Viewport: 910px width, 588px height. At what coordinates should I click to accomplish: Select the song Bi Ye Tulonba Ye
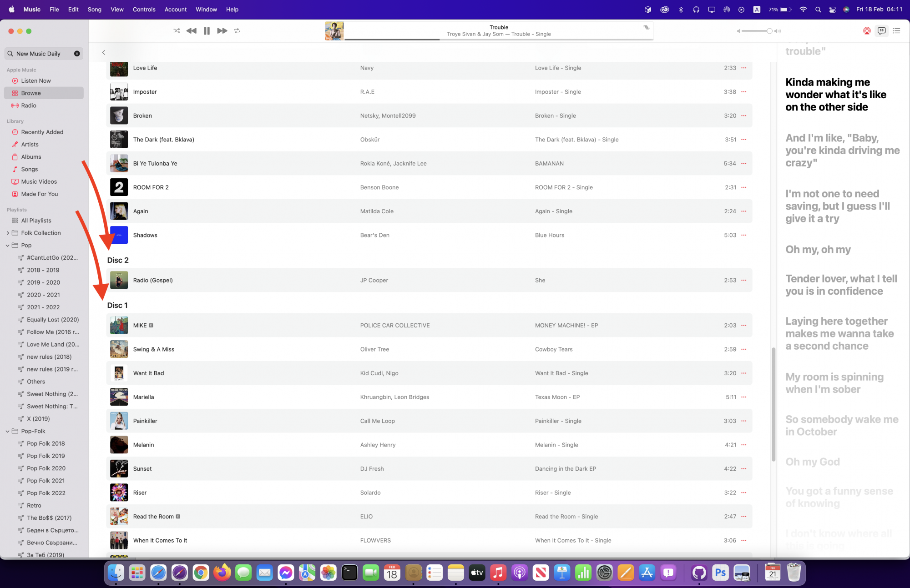click(x=429, y=163)
